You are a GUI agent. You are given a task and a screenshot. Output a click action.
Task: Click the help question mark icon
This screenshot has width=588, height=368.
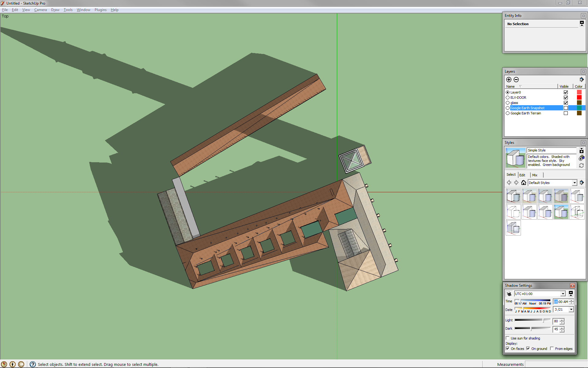33,364
